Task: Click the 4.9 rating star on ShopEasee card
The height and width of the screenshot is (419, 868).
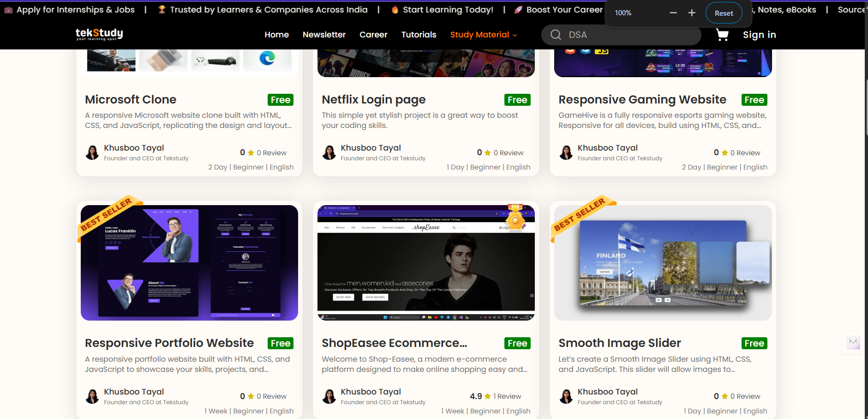Action: pyautogui.click(x=488, y=396)
